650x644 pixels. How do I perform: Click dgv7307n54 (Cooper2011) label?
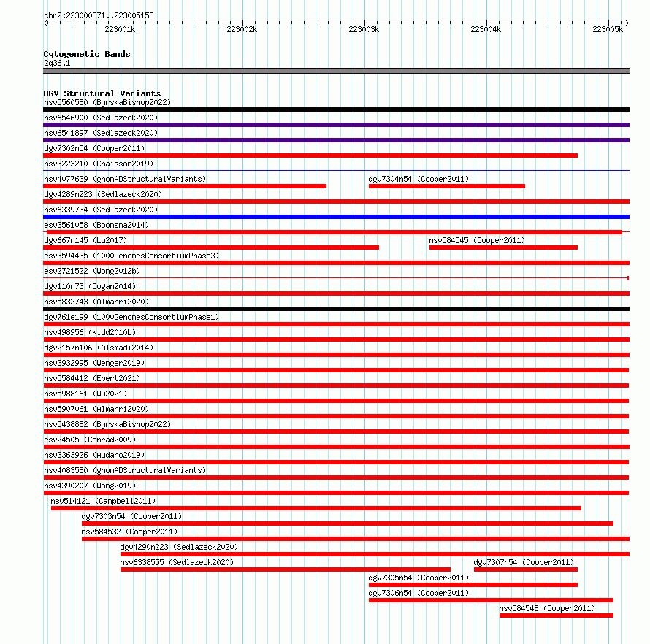pyautogui.click(x=524, y=562)
